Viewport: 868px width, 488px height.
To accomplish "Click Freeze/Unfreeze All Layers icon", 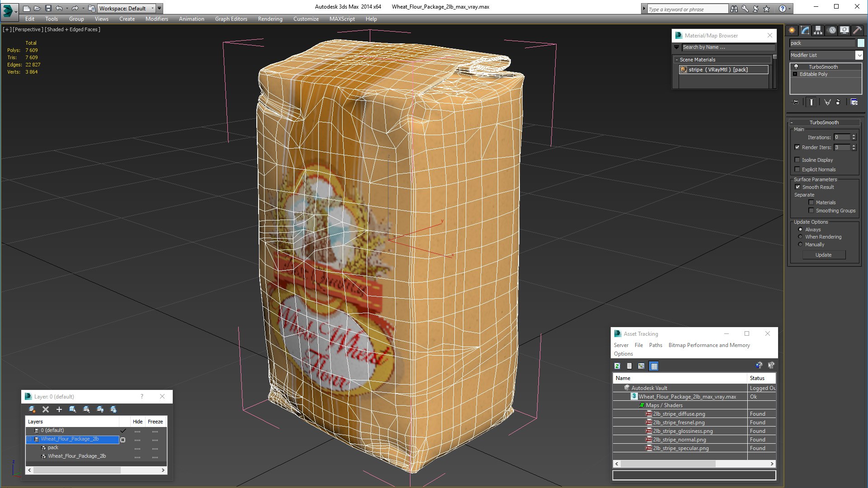I will 113,409.
